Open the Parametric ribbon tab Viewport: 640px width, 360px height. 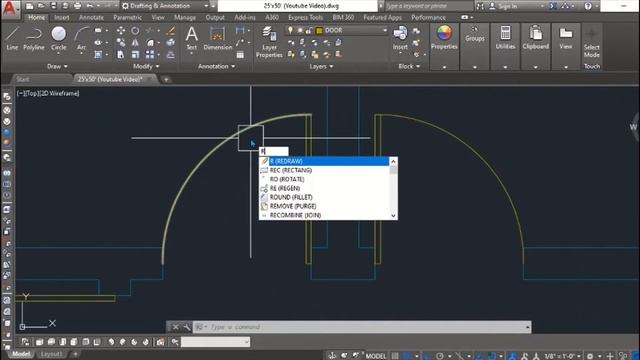[x=127, y=18]
